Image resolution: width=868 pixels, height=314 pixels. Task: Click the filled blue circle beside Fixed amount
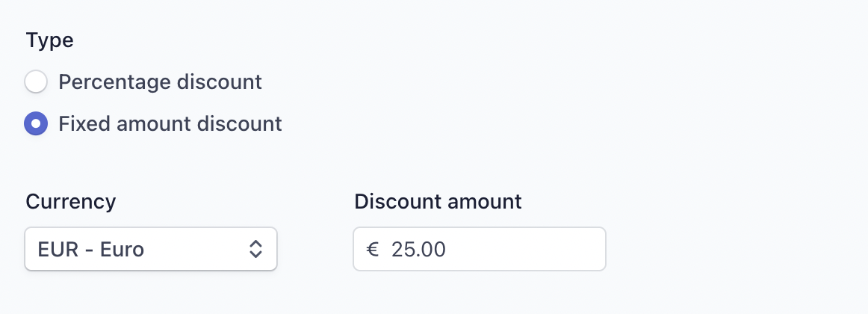click(36, 123)
